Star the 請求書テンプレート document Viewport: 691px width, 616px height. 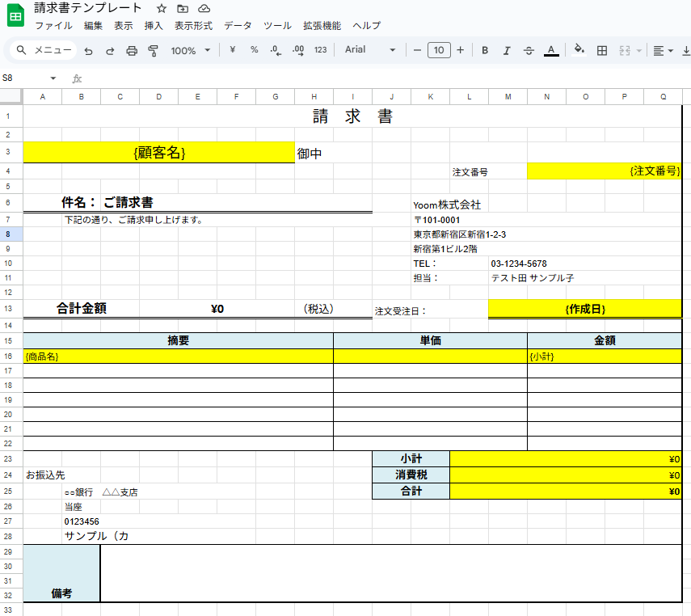pos(162,8)
